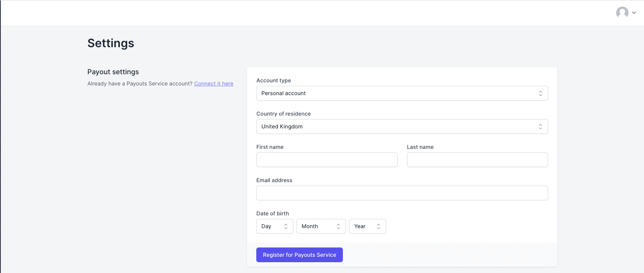Open the user avatar menu
Screen dimensions: 644x273
[622, 13]
